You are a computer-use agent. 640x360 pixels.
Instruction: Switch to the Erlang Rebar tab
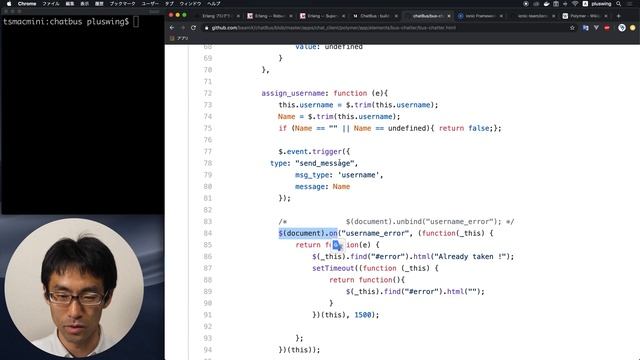point(269,16)
